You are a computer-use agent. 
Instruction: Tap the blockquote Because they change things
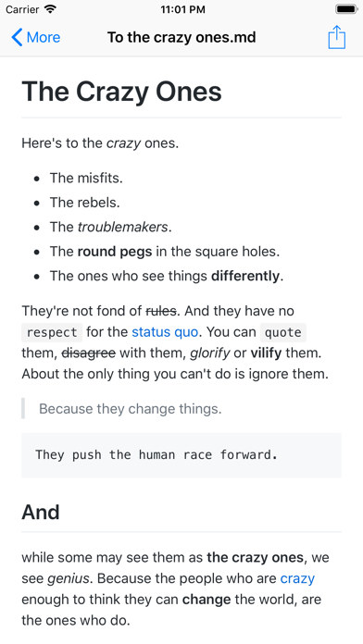[x=130, y=409]
